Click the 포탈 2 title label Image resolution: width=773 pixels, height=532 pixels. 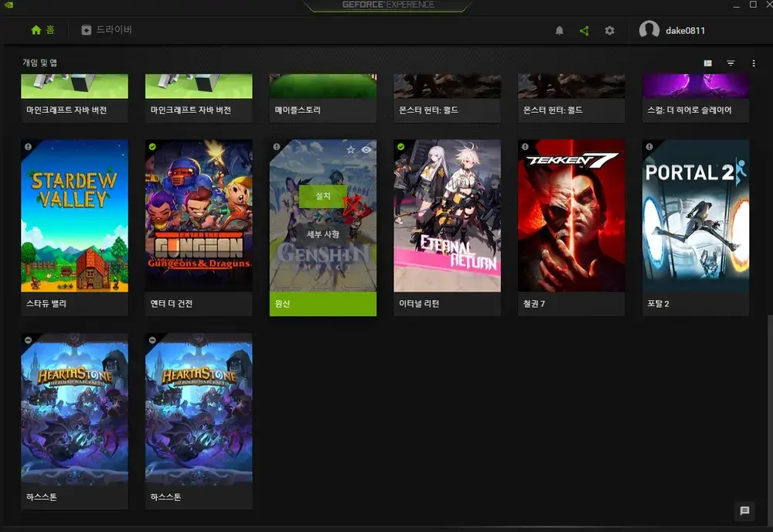(658, 304)
